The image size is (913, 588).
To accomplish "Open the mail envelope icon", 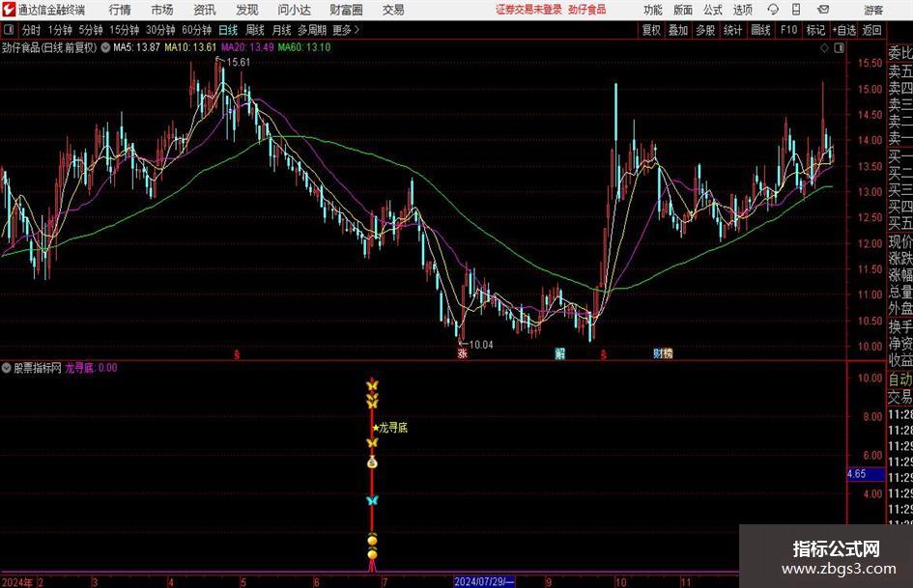I will tap(823, 10).
